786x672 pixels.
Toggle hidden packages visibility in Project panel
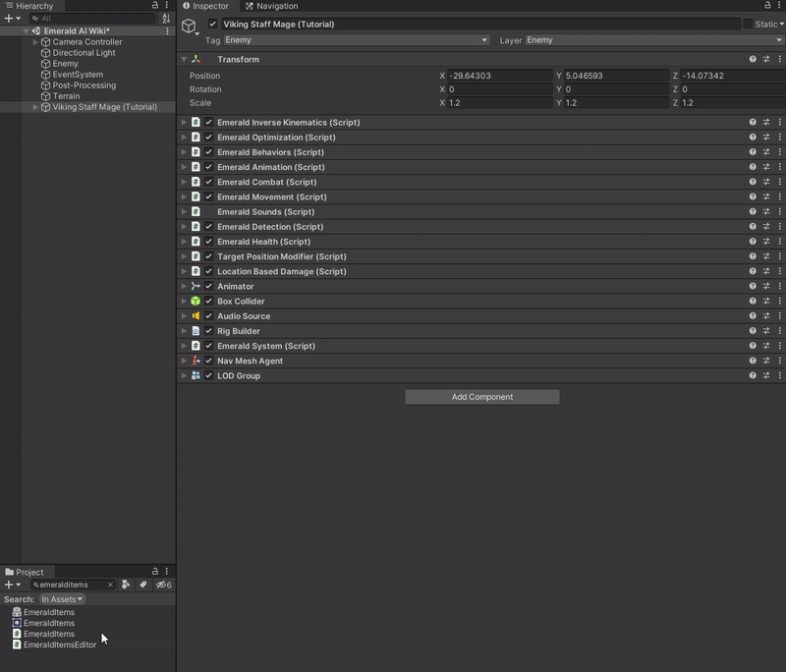[163, 585]
